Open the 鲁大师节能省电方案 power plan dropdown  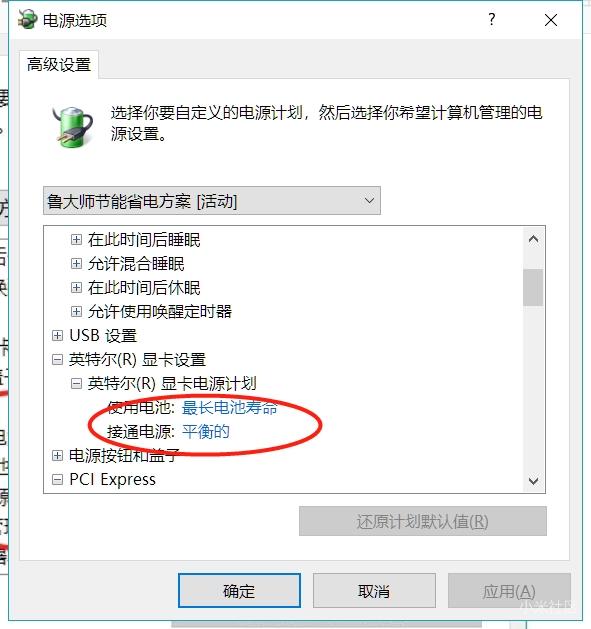[x=212, y=201]
